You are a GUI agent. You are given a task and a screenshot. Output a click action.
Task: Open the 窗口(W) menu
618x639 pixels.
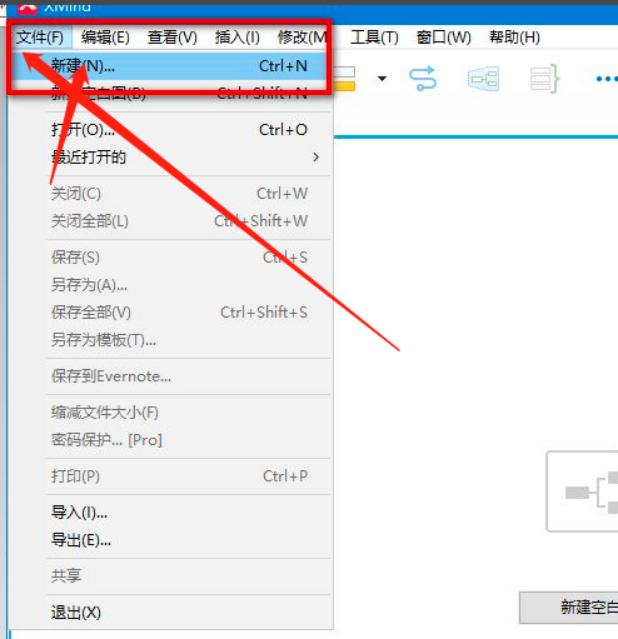pos(444,37)
